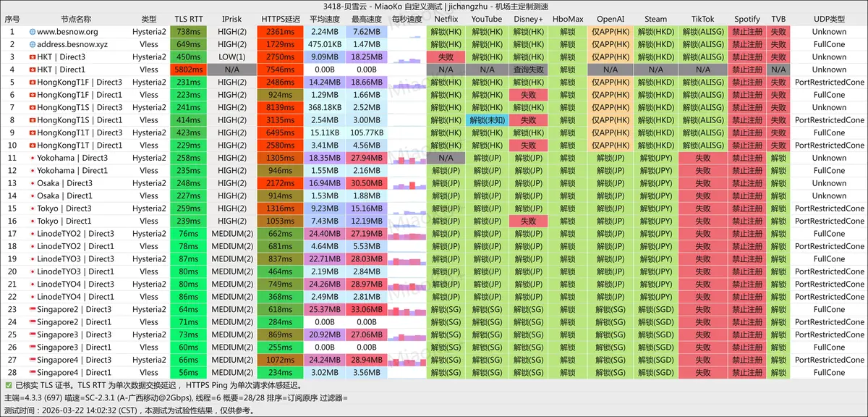The width and height of the screenshot is (868, 417).
Task: Click the Singapore flag beside Singapore4 | Direct1
Action: click(x=33, y=373)
